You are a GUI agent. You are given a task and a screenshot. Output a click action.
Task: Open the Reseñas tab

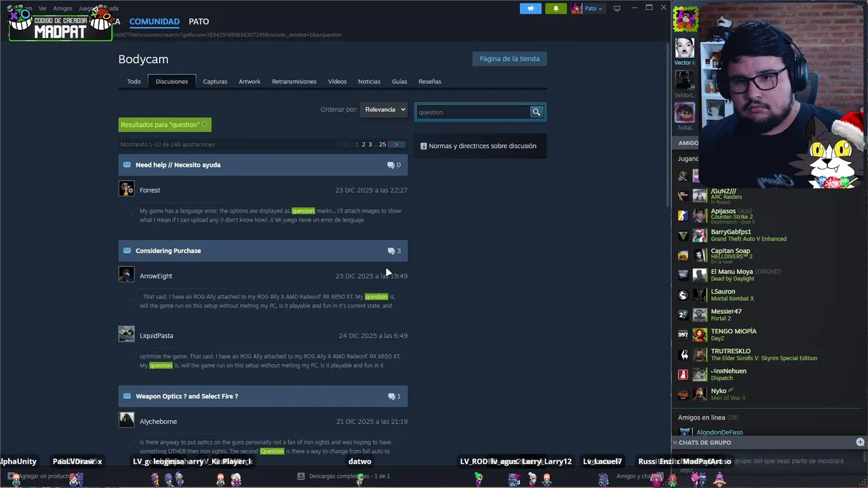(x=430, y=81)
